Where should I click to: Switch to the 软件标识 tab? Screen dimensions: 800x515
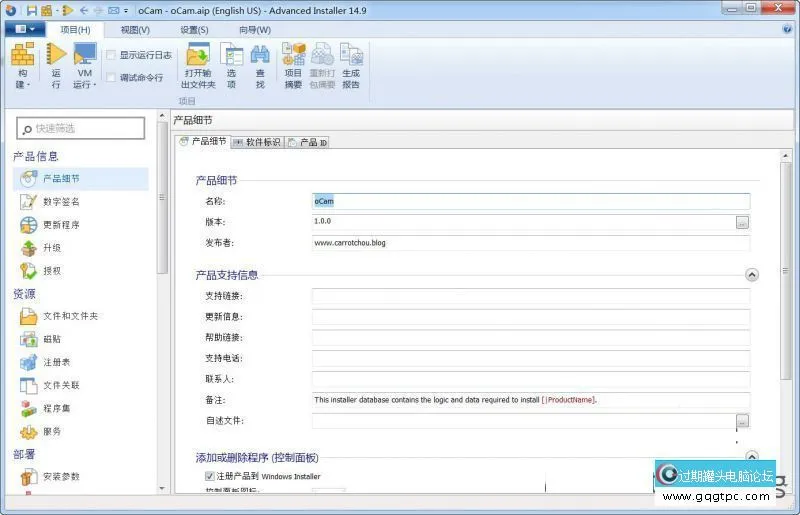tap(258, 142)
